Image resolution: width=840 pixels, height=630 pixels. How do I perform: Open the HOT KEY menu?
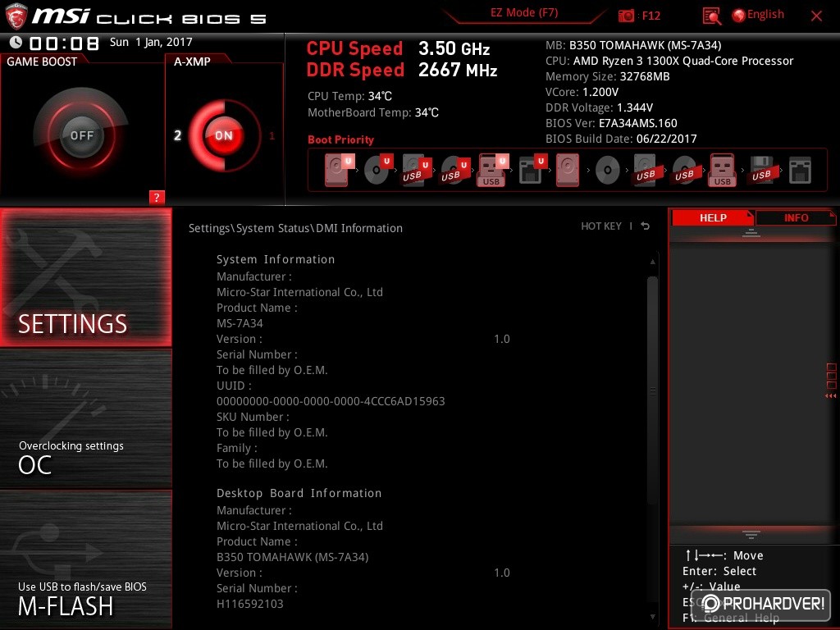pos(601,226)
